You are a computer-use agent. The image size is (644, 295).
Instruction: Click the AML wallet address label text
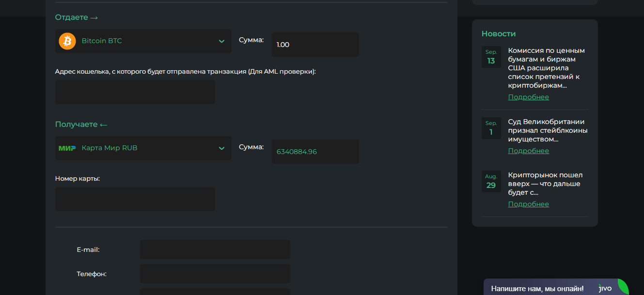[x=186, y=72]
